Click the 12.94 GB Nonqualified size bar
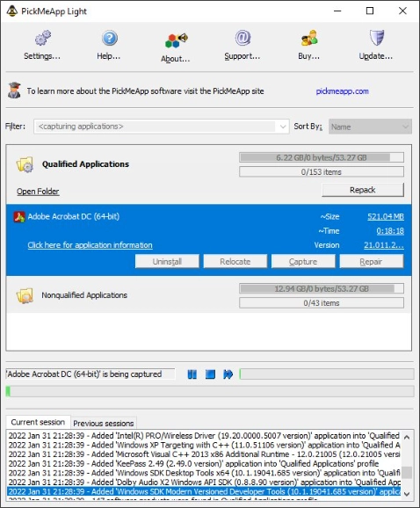 (322, 288)
